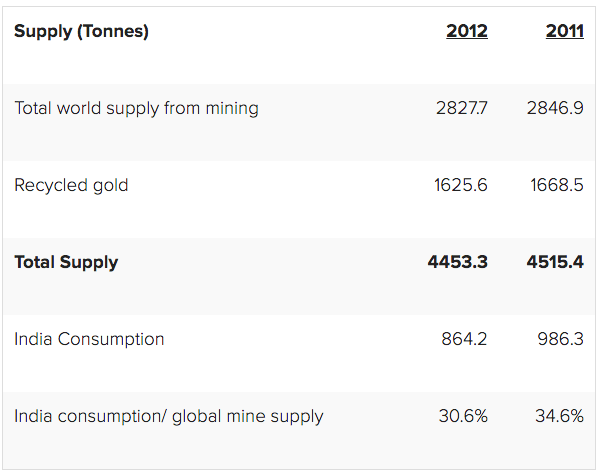Select the Total world supply from mining label
This screenshot has height=474, width=600.
[x=136, y=108]
